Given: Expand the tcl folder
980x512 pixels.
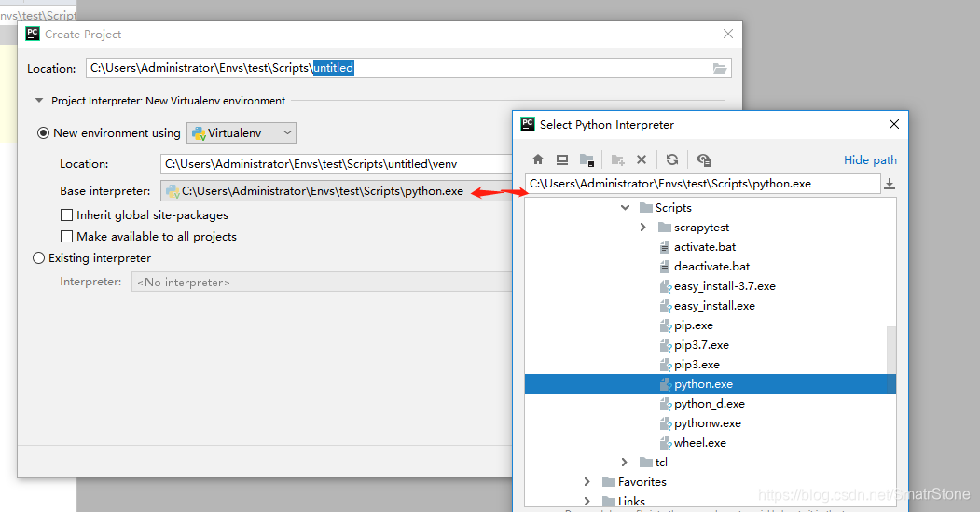Looking at the screenshot, I should [625, 462].
